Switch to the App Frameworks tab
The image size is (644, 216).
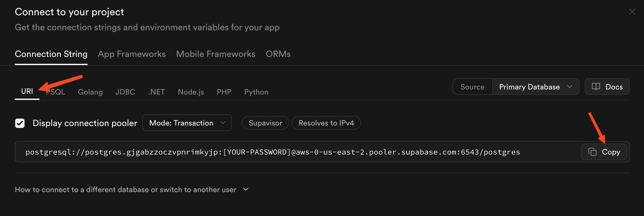pos(132,54)
